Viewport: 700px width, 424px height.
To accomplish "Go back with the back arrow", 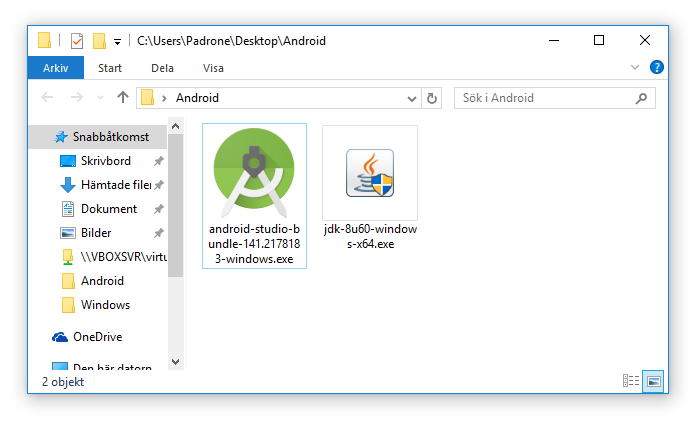I will click(47, 97).
